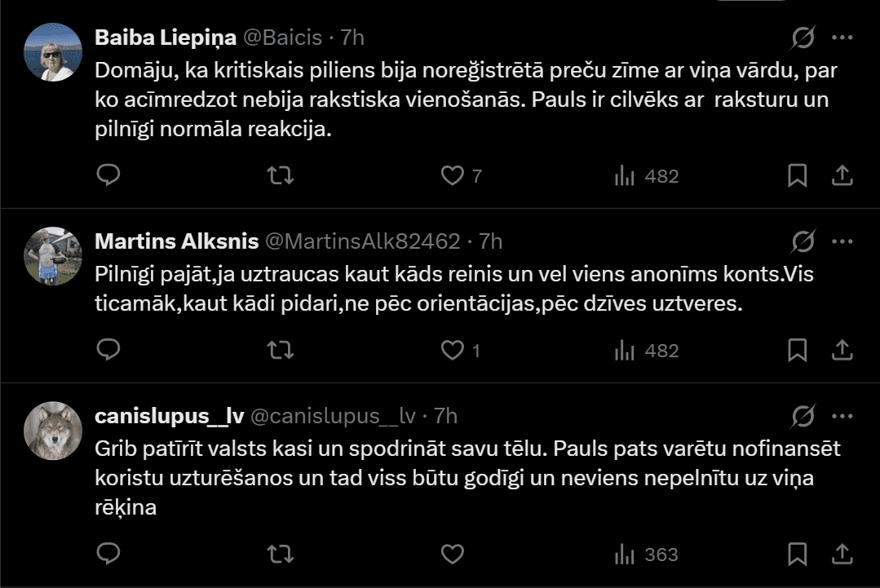Like Baiba Liepiņa's post with 7 likes
880x588 pixels.
tap(452, 175)
